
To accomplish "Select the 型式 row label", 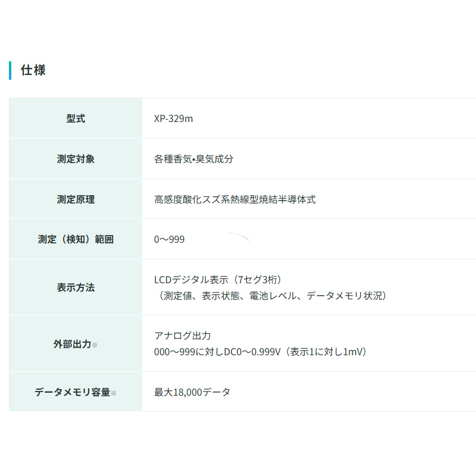I will 76,118.
